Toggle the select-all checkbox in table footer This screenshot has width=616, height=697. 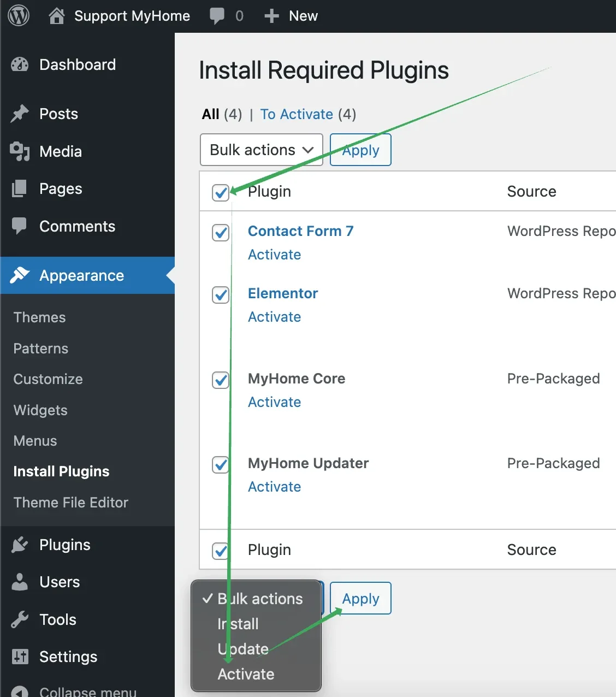(x=221, y=551)
